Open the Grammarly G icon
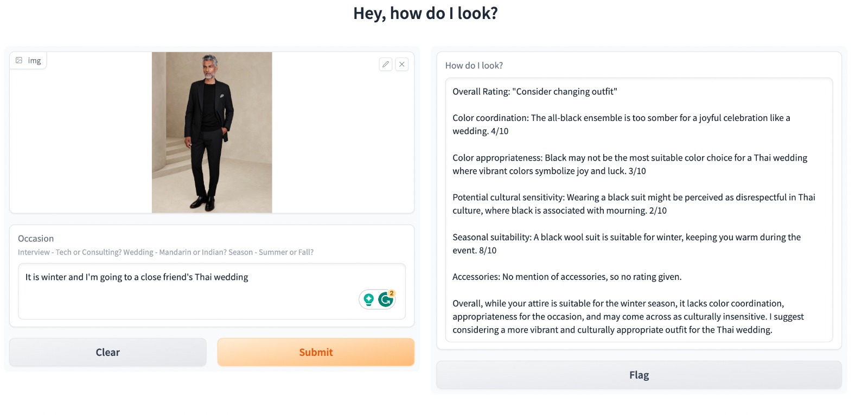Screen dimensions: 868x415 pos(385,299)
